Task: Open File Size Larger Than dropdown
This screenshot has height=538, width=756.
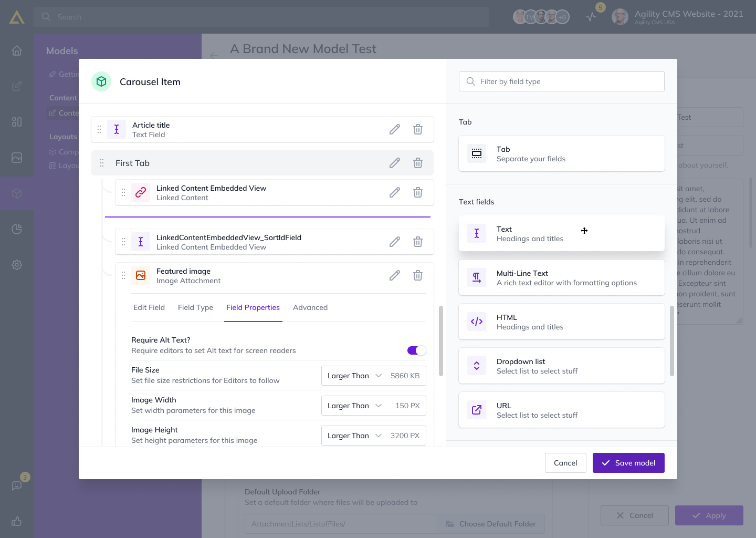Action: pyautogui.click(x=354, y=376)
